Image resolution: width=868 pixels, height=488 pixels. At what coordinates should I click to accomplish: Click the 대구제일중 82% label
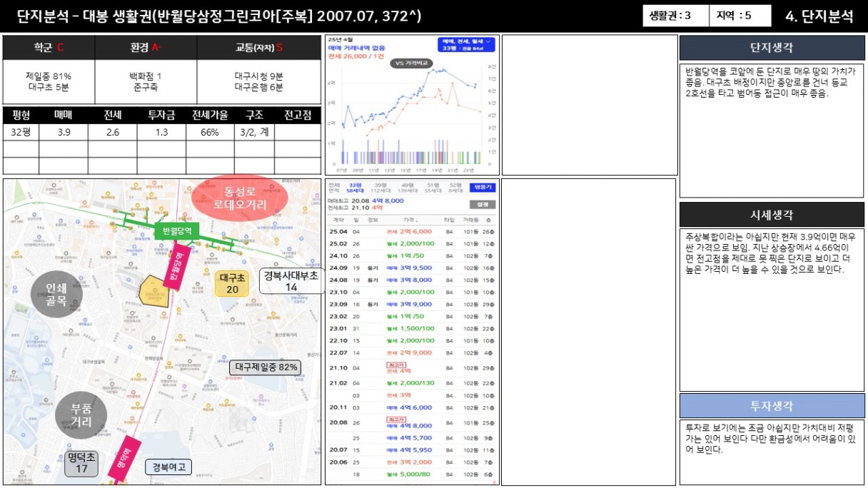click(x=266, y=367)
